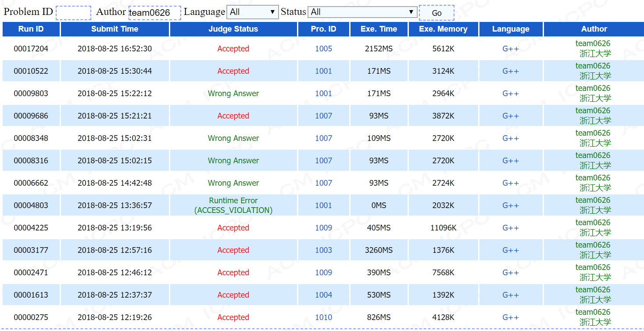Click the Problem ID input field
Viewport: 644px width, 331px height.
point(73,13)
